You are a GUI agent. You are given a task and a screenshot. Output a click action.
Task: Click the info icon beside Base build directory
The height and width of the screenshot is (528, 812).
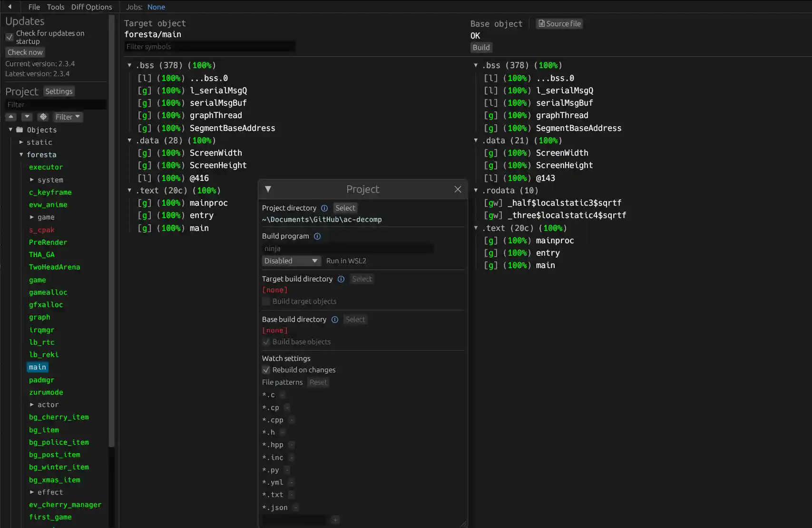(x=335, y=319)
